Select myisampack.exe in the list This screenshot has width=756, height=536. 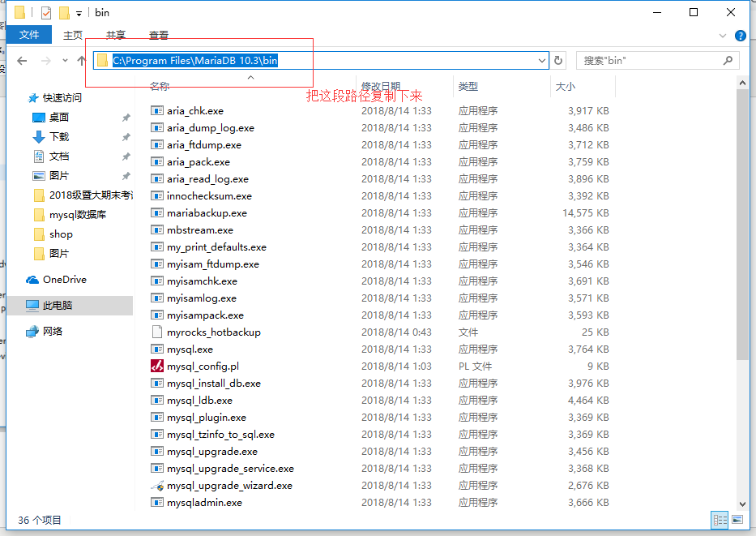pyautogui.click(x=205, y=315)
